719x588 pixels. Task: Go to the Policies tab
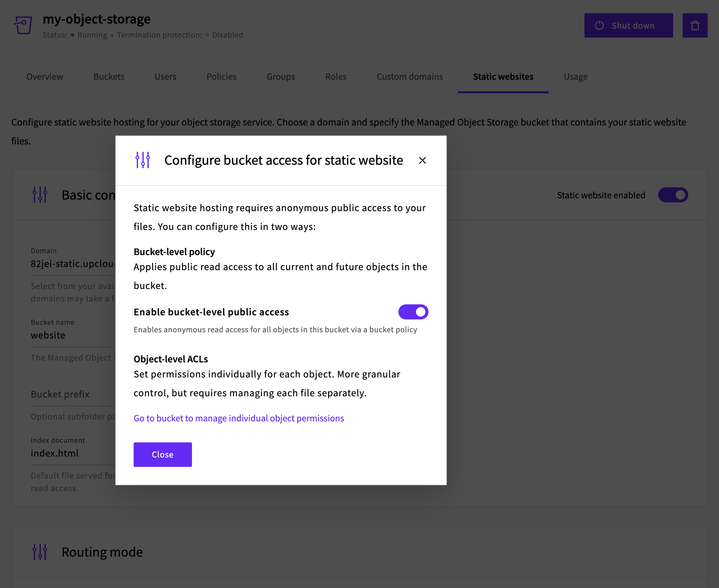pyautogui.click(x=221, y=77)
